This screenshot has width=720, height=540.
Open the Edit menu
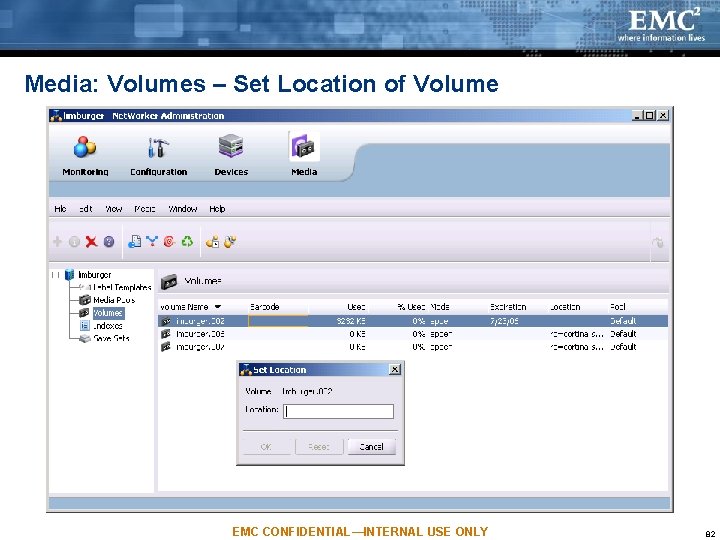tap(86, 209)
